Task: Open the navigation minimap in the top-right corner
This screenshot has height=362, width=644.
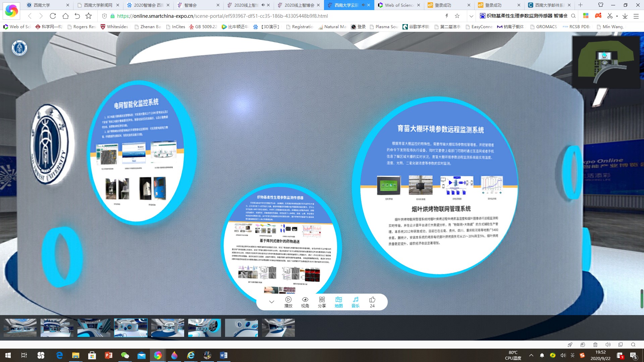Action: tap(606, 62)
